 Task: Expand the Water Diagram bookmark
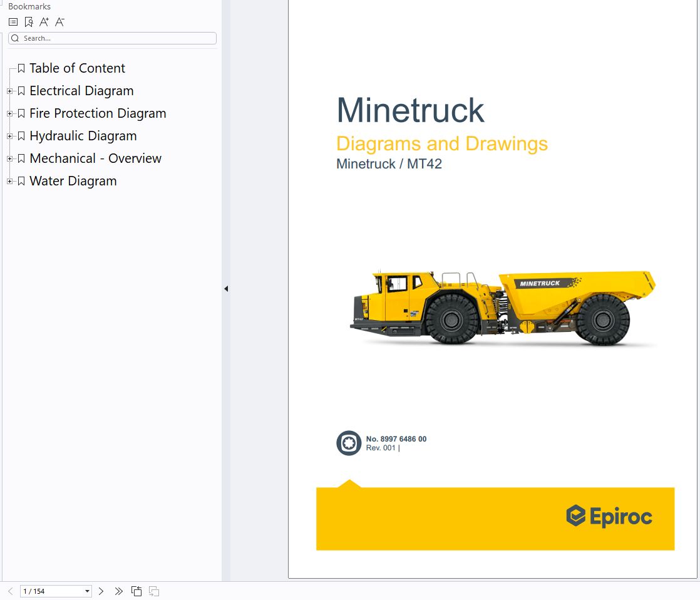pos(9,182)
